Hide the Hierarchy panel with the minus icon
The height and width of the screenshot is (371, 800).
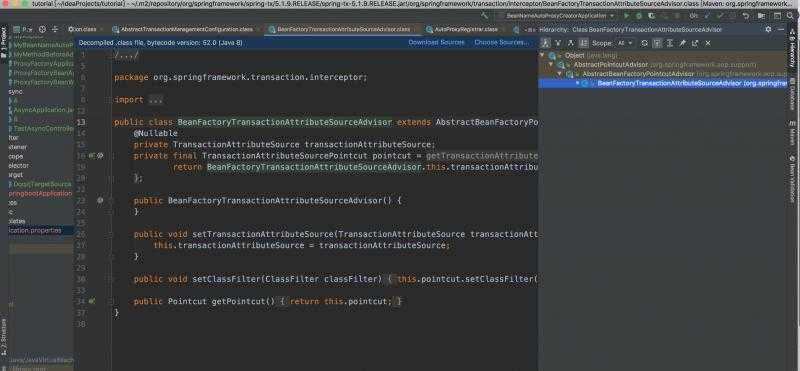781,30
